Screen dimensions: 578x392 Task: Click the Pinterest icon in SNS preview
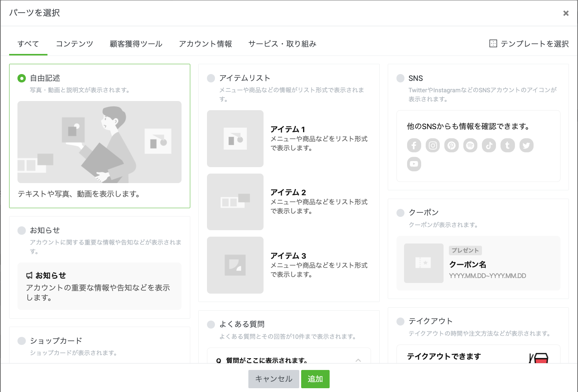451,145
